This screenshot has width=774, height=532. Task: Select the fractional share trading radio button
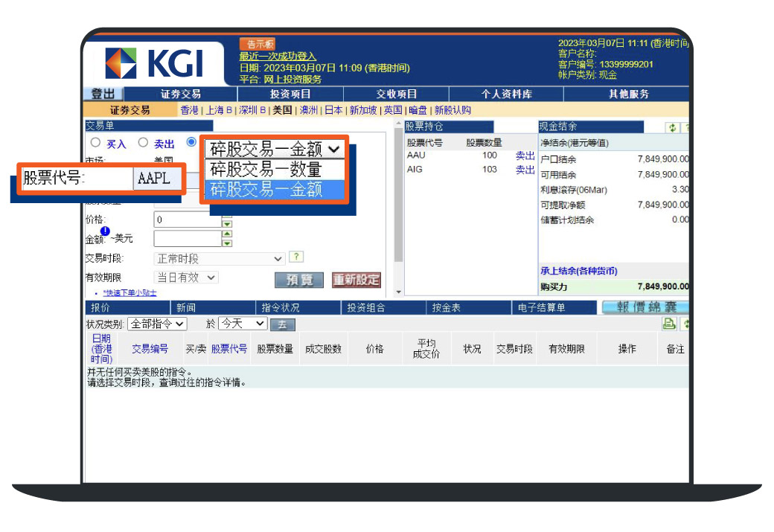(192, 142)
